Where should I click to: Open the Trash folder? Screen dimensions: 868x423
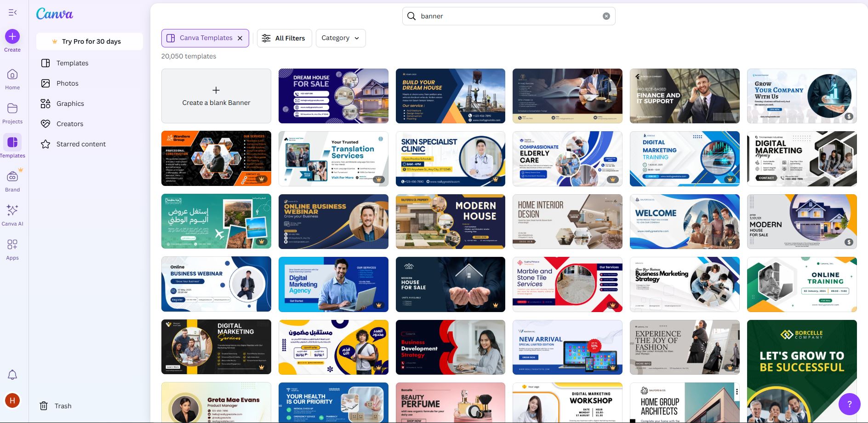(56, 406)
